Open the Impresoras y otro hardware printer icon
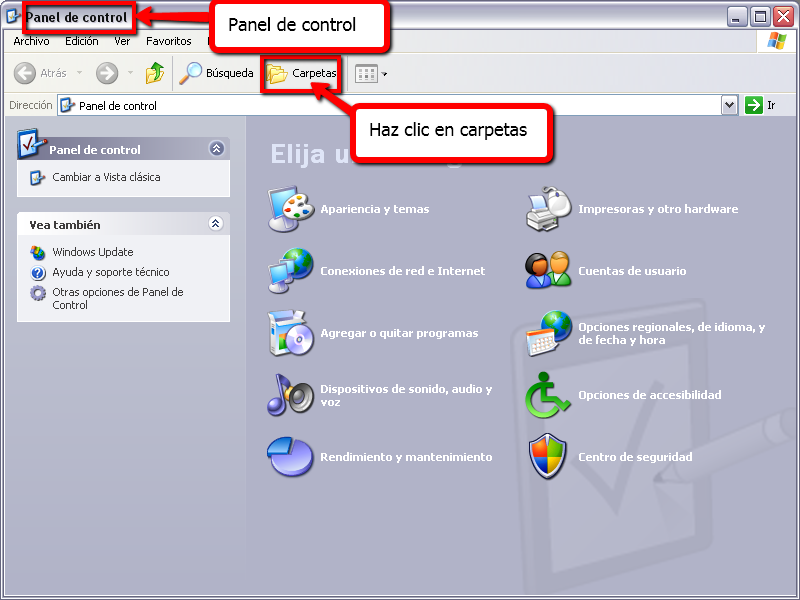The image size is (800, 600). (548, 209)
